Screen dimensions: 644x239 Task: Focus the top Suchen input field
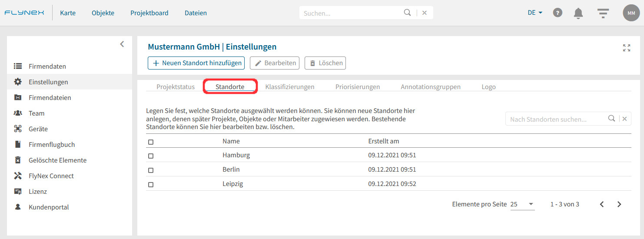tap(351, 13)
